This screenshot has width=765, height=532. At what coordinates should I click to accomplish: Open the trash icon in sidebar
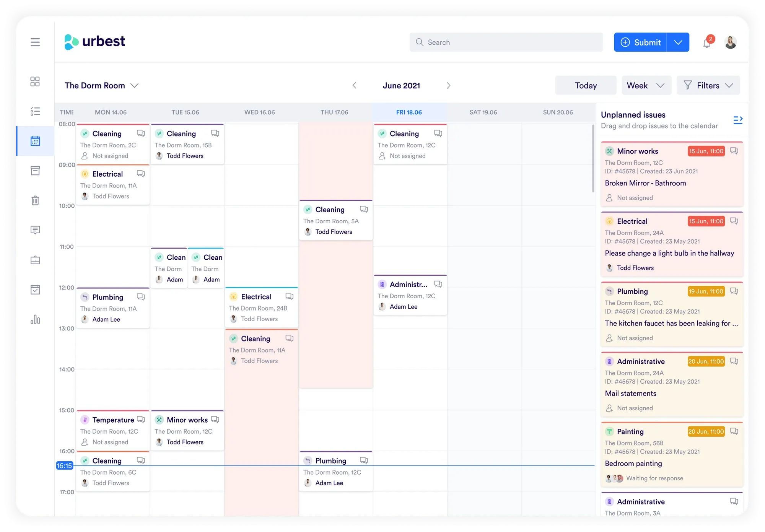pos(35,200)
